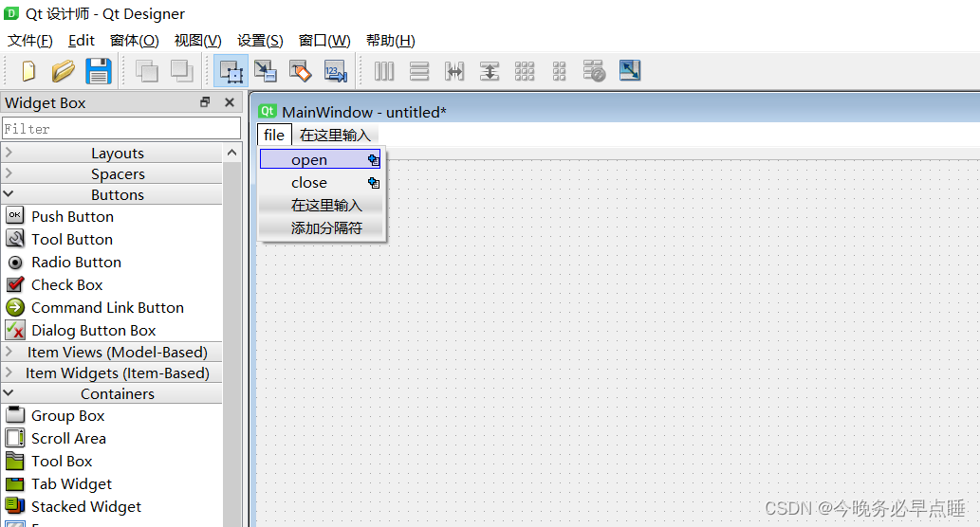Select the Edit Buddies mode icon

pyautogui.click(x=301, y=71)
